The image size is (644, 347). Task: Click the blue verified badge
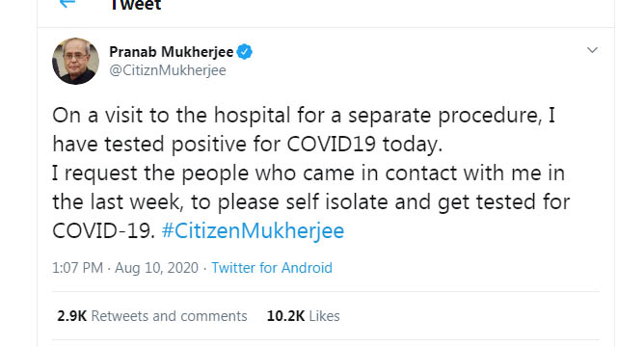point(244,52)
